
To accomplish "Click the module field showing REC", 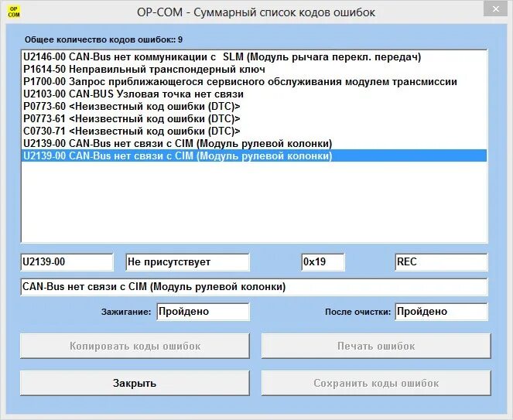I will tap(441, 262).
